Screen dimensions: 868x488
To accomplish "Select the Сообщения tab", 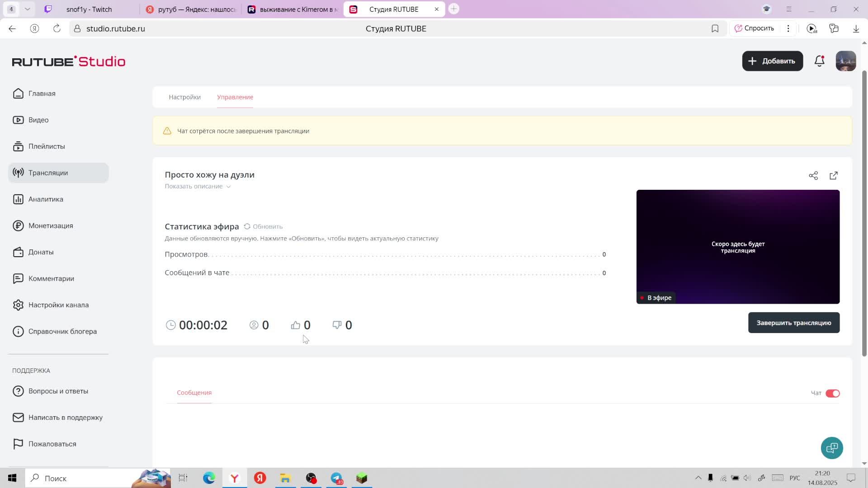I will tap(194, 393).
